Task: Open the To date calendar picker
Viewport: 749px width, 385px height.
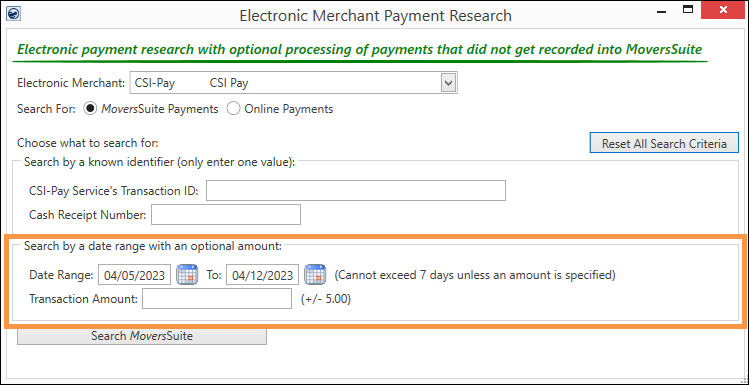Action: coord(315,275)
